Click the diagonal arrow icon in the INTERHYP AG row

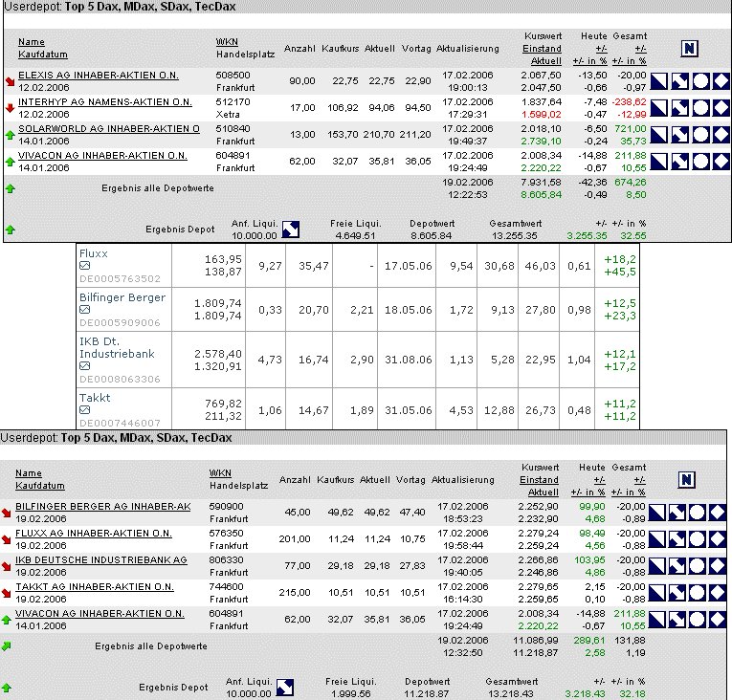point(679,108)
